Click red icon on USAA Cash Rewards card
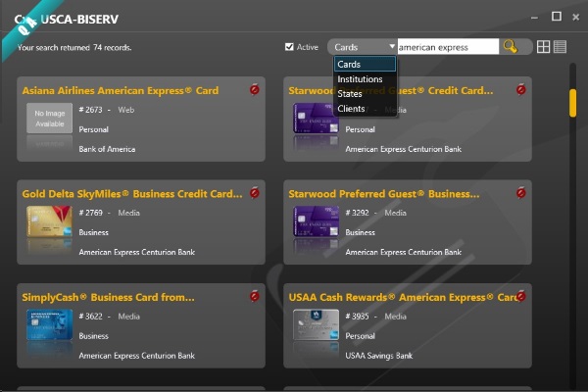 [521, 296]
